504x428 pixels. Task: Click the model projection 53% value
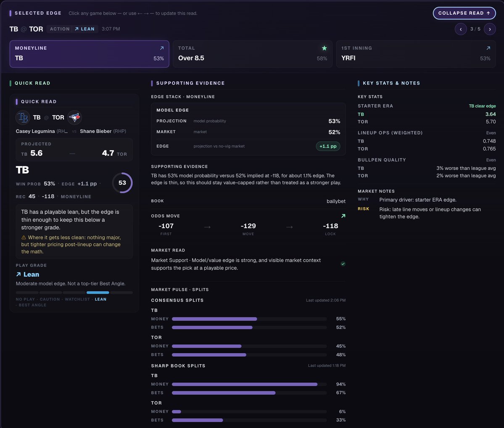[334, 121]
